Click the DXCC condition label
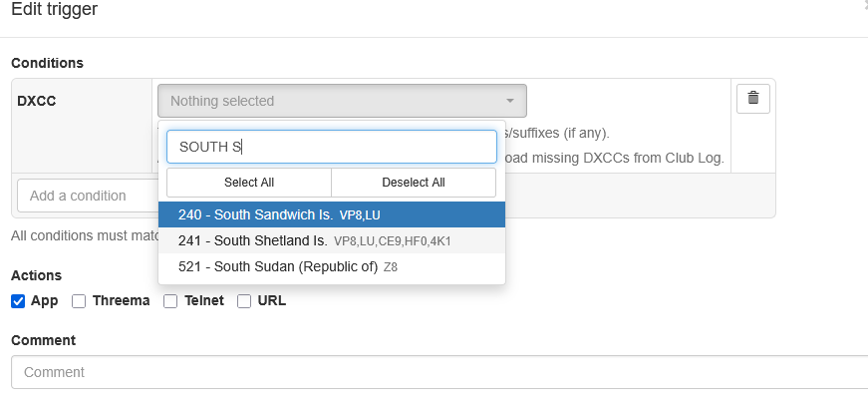868x410 pixels. (x=36, y=100)
